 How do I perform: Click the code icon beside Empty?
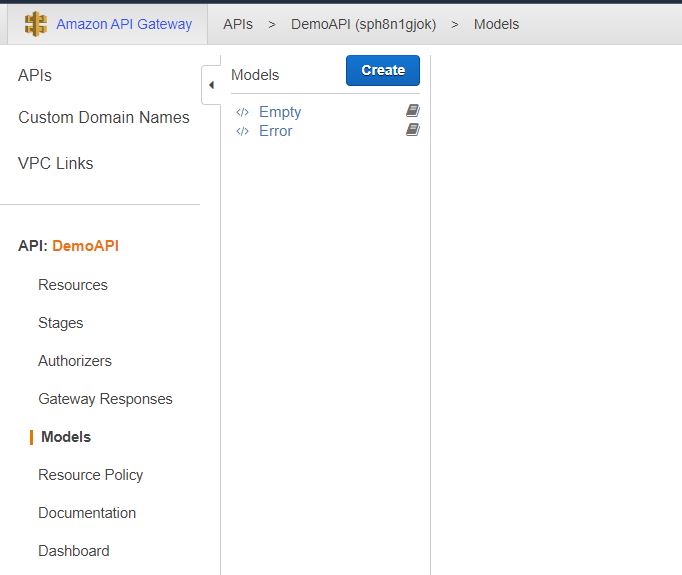pyautogui.click(x=242, y=112)
